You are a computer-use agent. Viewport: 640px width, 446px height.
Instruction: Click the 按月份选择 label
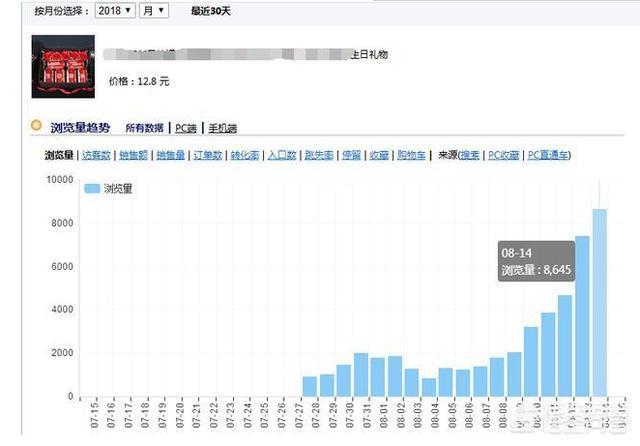62,11
